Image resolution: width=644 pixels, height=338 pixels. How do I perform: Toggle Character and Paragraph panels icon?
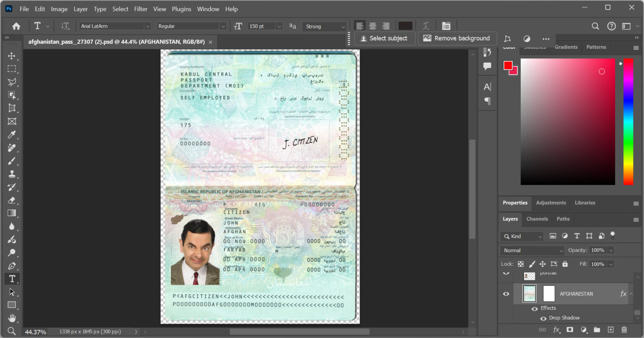click(446, 26)
